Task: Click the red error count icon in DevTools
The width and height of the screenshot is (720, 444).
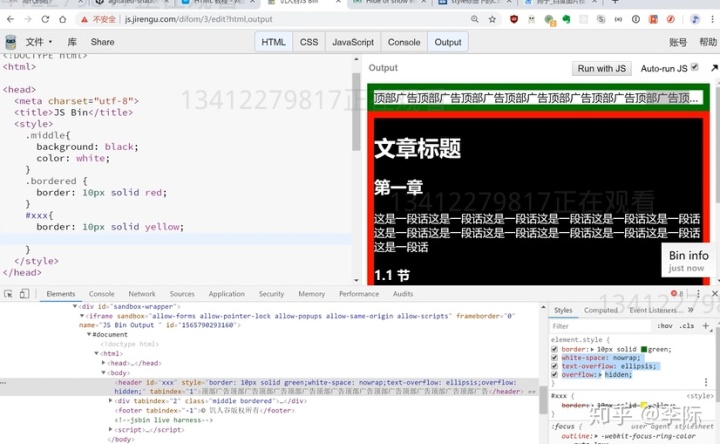Action: (x=674, y=293)
